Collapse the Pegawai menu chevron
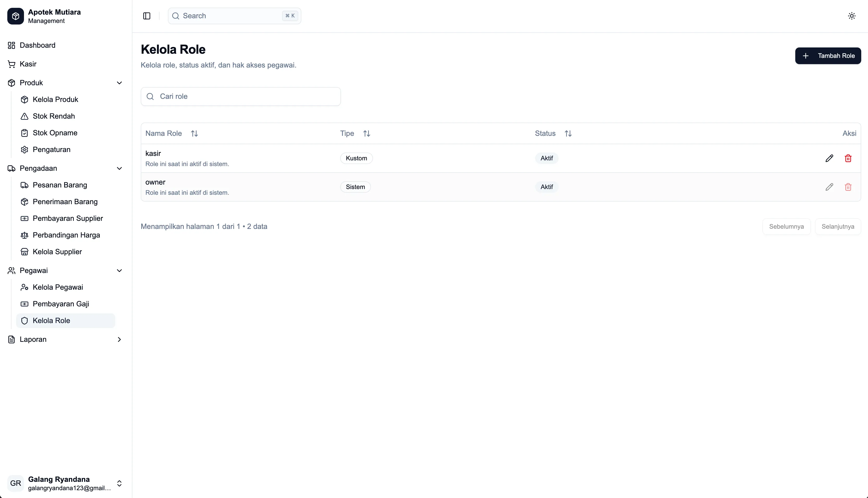The image size is (868, 498). coord(119,271)
